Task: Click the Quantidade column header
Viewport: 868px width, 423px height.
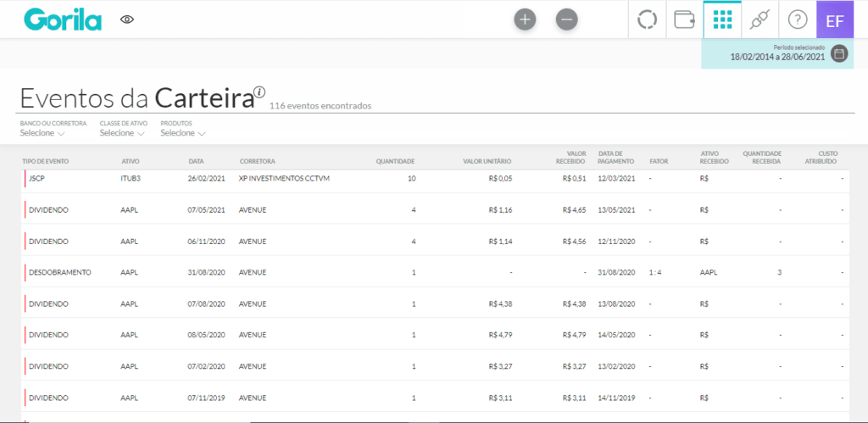Action: (395, 162)
